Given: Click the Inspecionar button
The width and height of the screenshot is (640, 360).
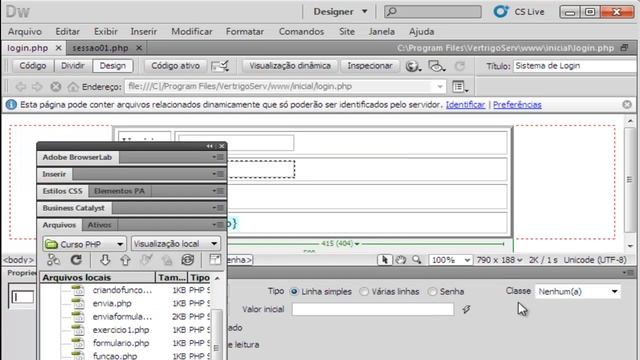Looking at the screenshot, I should [370, 66].
